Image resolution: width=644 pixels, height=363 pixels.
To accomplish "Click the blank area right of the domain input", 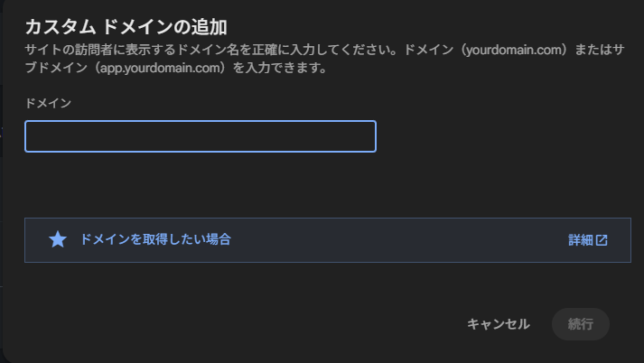I will [506, 136].
